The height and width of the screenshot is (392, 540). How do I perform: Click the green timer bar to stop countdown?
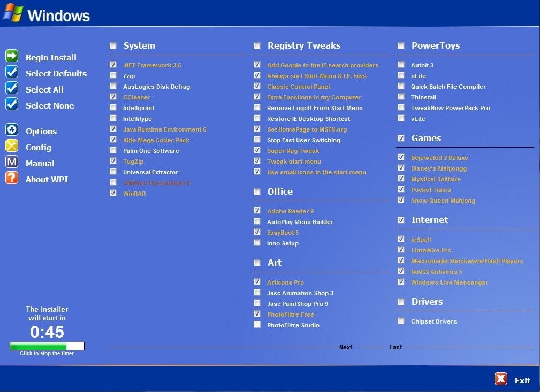click(x=47, y=345)
